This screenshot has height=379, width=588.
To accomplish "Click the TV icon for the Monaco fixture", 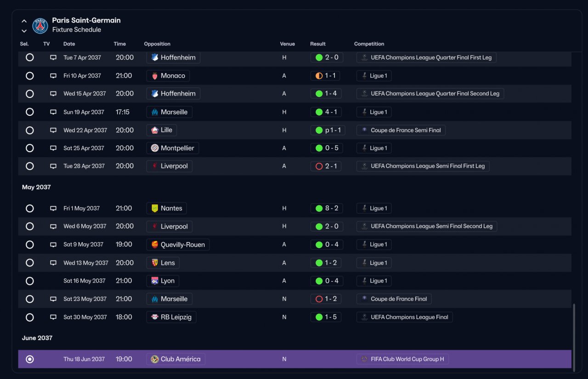I will pos(53,76).
